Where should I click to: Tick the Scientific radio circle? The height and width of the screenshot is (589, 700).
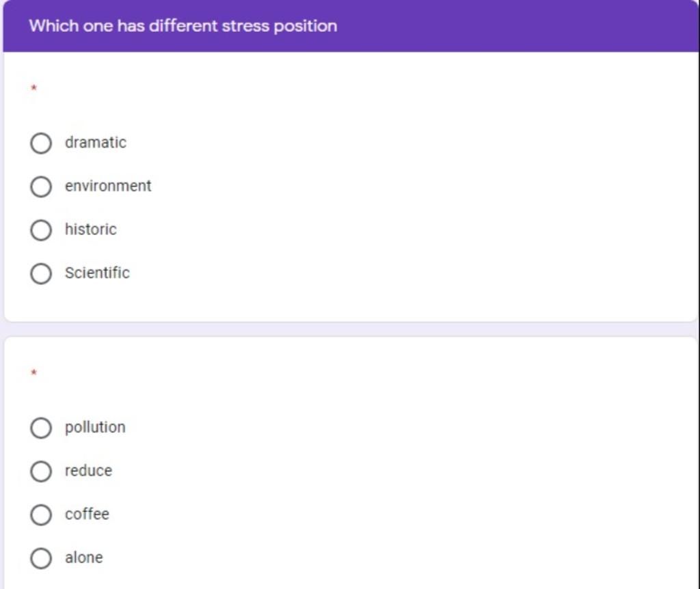[x=41, y=273]
